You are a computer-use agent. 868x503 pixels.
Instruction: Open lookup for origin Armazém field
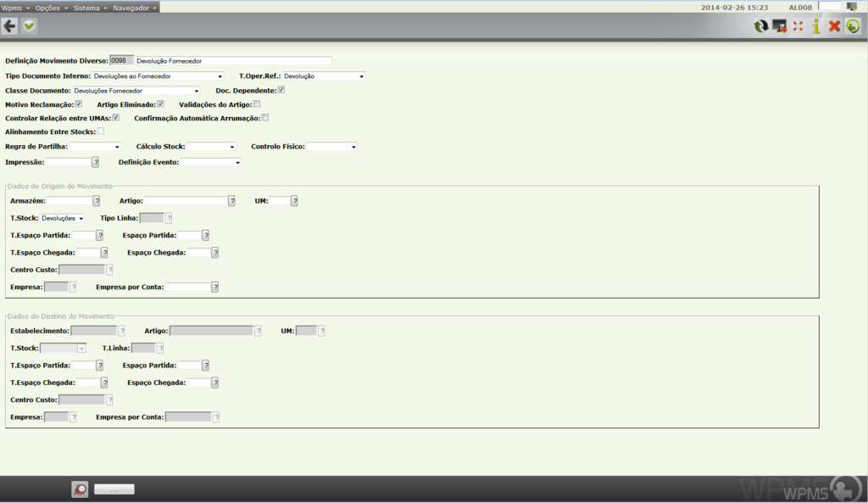[97, 200]
